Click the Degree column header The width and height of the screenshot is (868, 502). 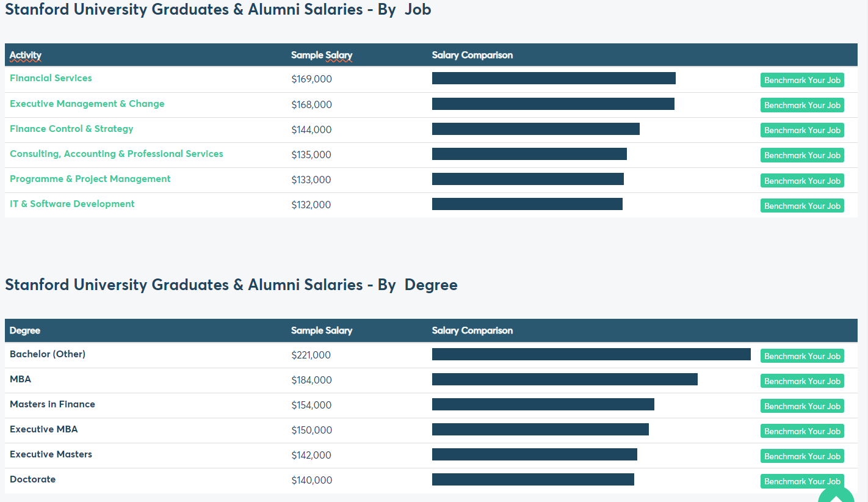point(24,330)
